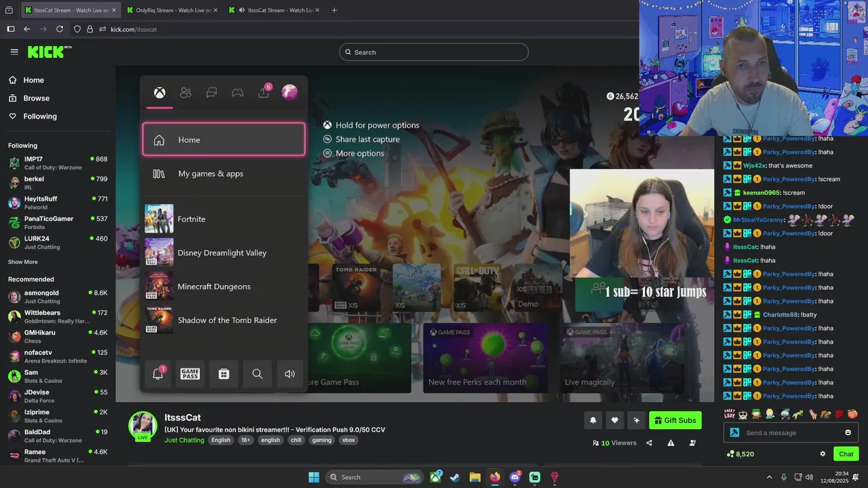Image resolution: width=868 pixels, height=488 pixels.
Task: Open GMHikaru's Chess channel
Action: [58, 336]
